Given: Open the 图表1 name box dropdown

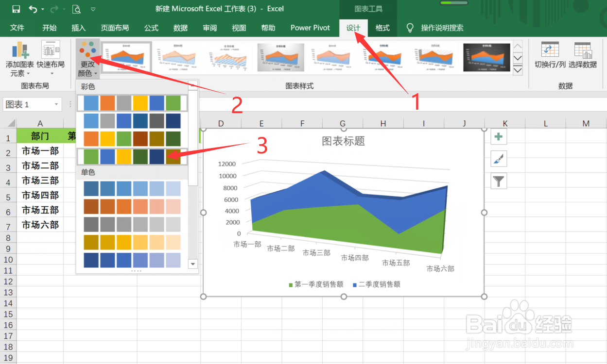Looking at the screenshot, I should [57, 104].
